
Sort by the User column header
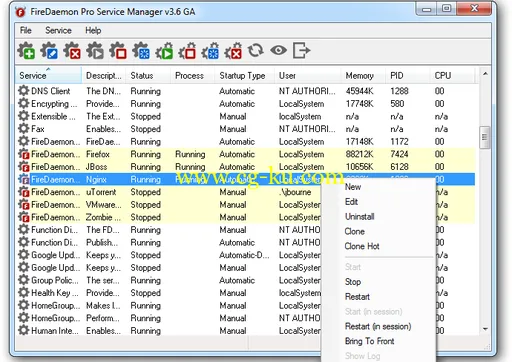308,75
